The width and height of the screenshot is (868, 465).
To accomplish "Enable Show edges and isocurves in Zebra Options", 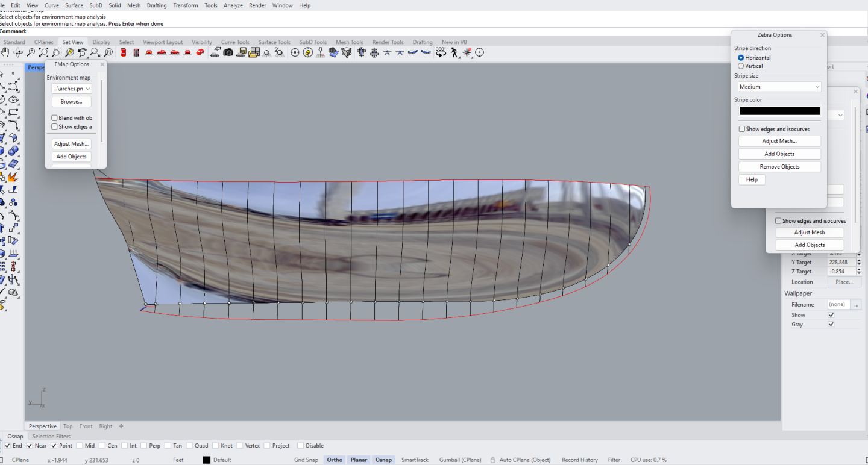I will point(742,129).
